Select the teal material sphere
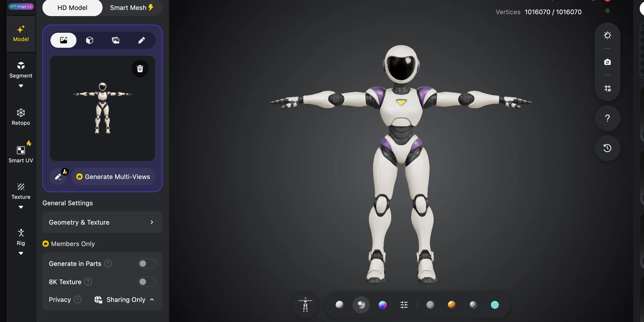The height and width of the screenshot is (322, 644). 495,305
